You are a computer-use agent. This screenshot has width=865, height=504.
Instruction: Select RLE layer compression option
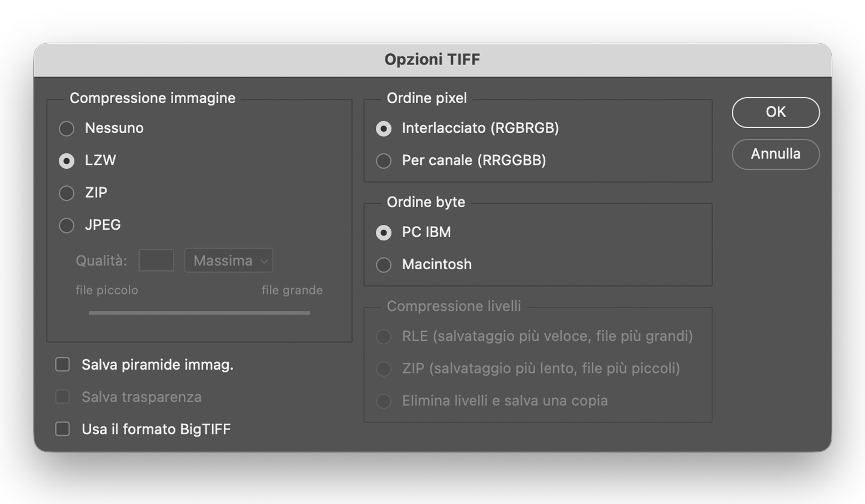pyautogui.click(x=384, y=336)
